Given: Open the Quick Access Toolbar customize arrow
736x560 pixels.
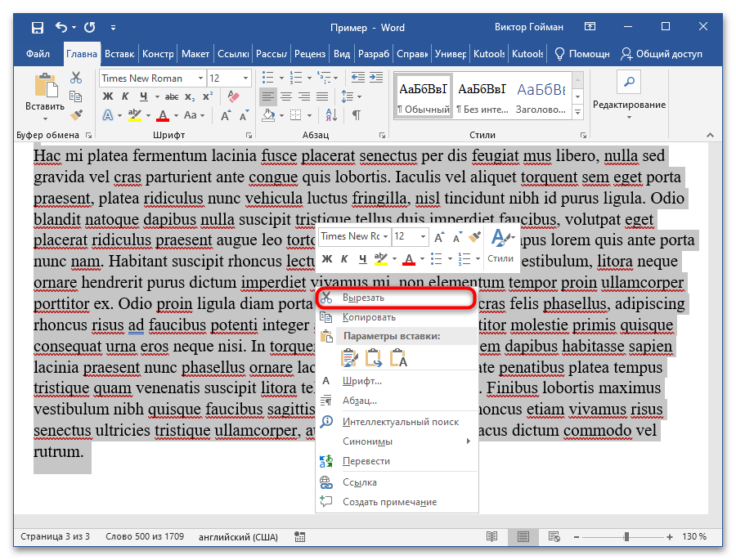Looking at the screenshot, I should [113, 28].
